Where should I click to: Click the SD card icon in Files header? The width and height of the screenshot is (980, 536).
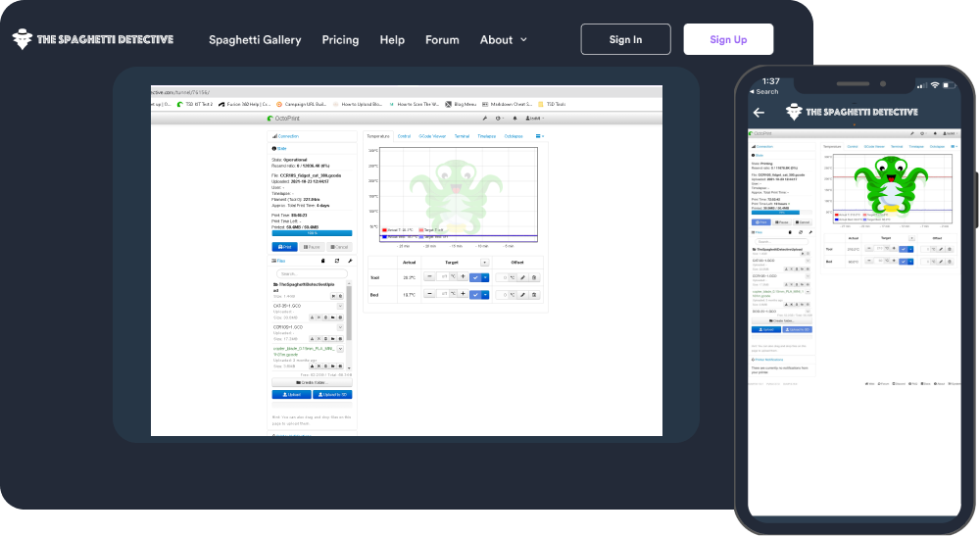[323, 261]
